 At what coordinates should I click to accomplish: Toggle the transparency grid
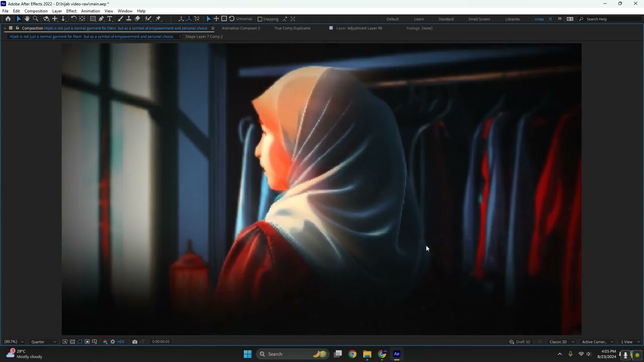coord(72,342)
